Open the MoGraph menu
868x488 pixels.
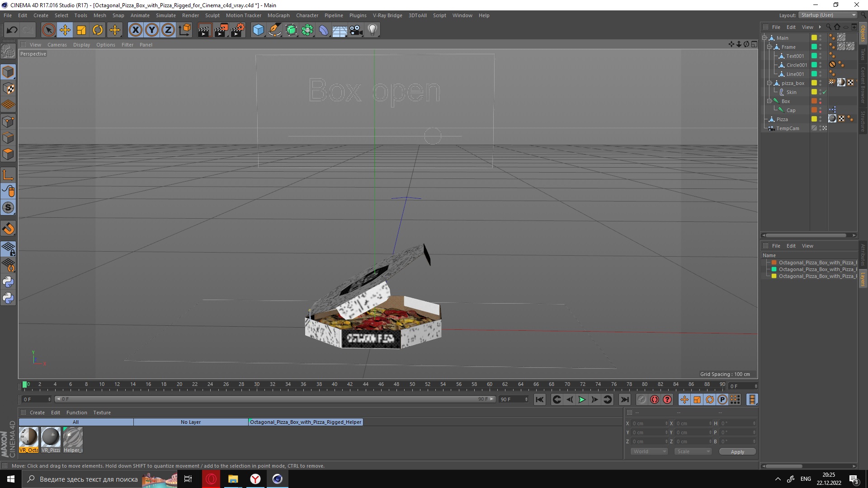[278, 15]
